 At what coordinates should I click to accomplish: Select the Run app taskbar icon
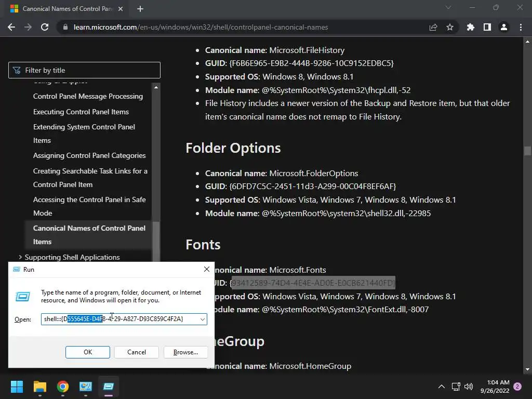tap(109, 387)
